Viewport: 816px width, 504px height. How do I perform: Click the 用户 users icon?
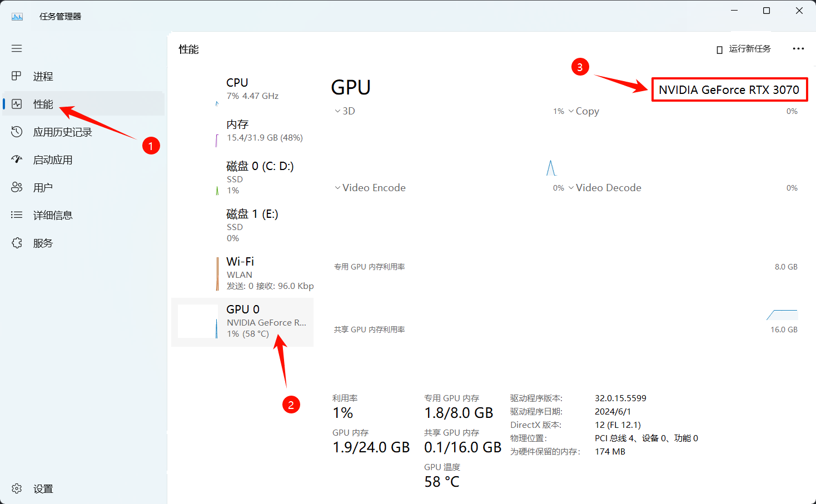coord(17,187)
